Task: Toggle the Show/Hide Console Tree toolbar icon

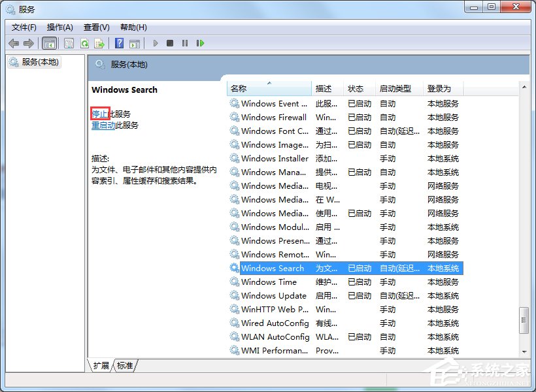Action: [50, 43]
